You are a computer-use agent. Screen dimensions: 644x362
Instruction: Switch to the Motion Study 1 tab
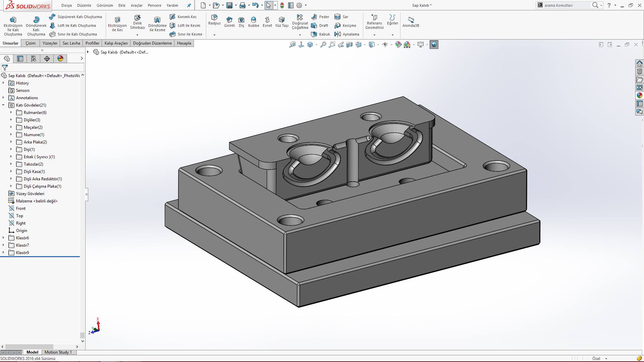58,352
